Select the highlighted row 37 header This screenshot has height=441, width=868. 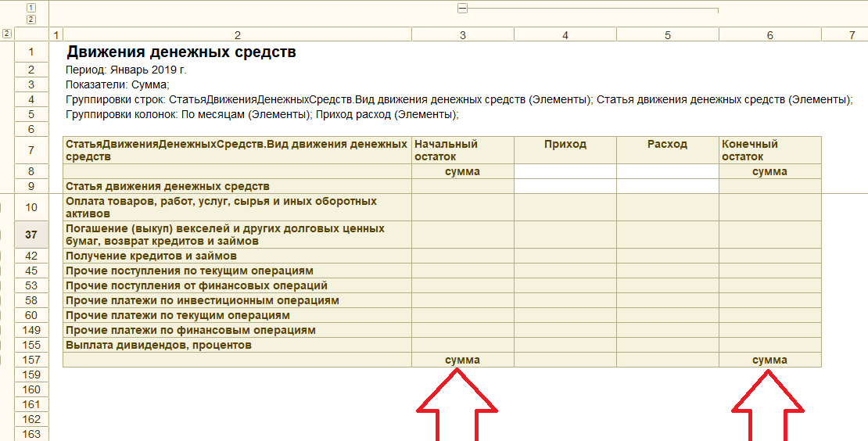pos(31,235)
